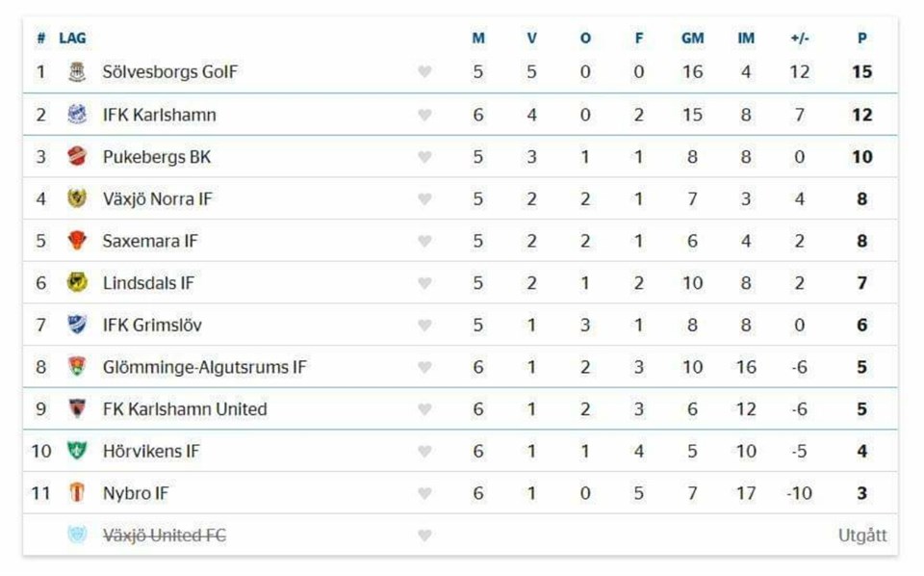Open the IFK Karlshamn team link
The width and height of the screenshot is (924, 576).
[x=159, y=115]
